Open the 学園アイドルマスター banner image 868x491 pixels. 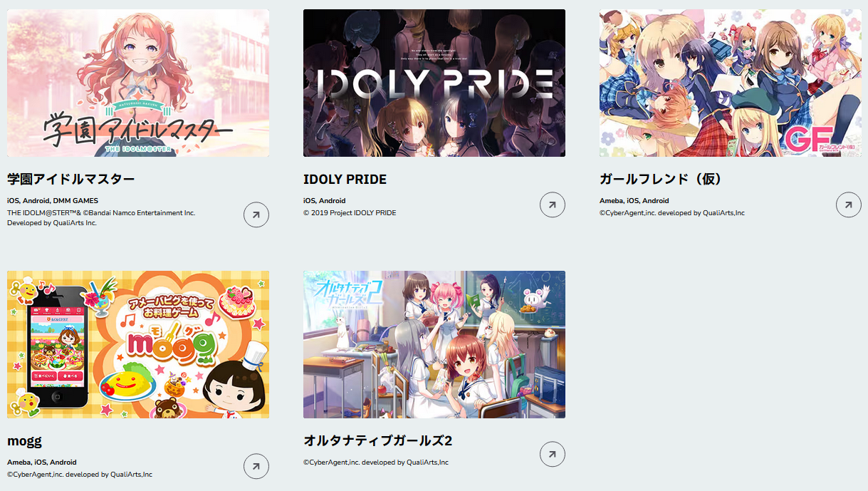138,83
